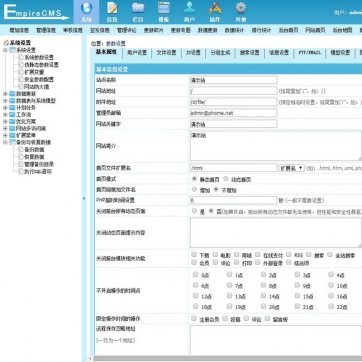362x362 pixels.
Task: Click page icon beside 恢复数据
Action: click(21, 157)
